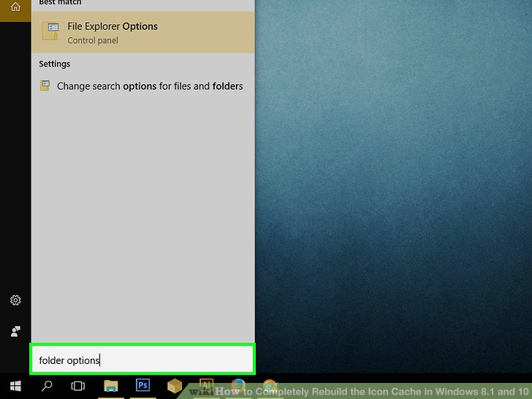Click the feedback person icon in sidebar

pyautogui.click(x=15, y=332)
